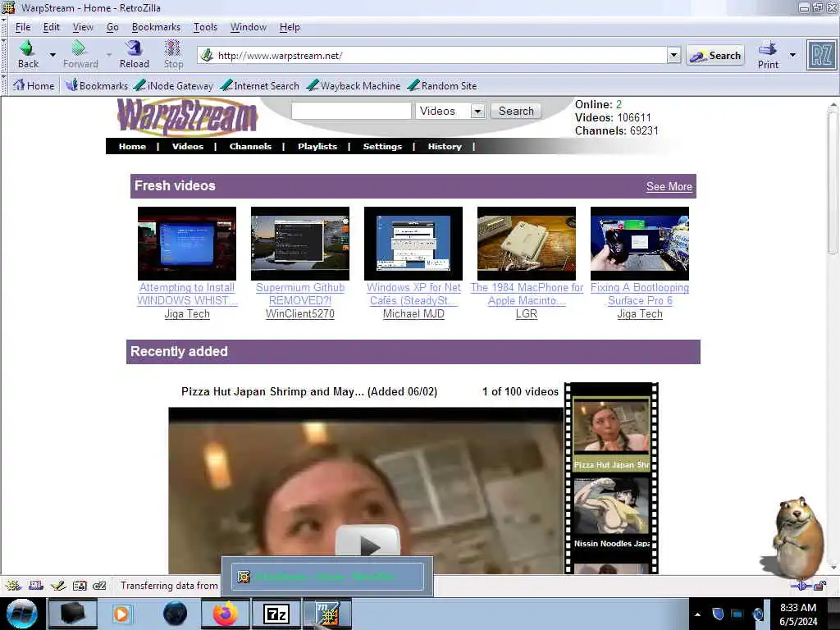Screen dimensions: 840x630
Task: Click the Forward arrow toolbar icon
Action: pos(80,48)
